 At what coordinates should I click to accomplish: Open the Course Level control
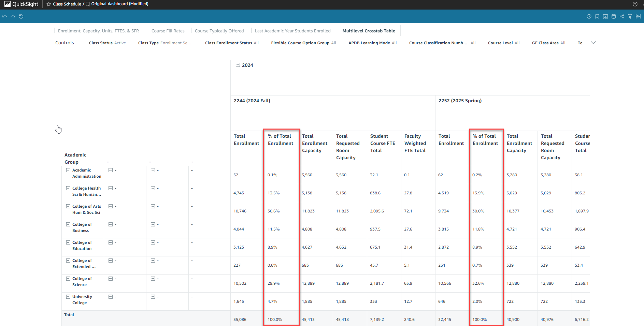pos(504,43)
